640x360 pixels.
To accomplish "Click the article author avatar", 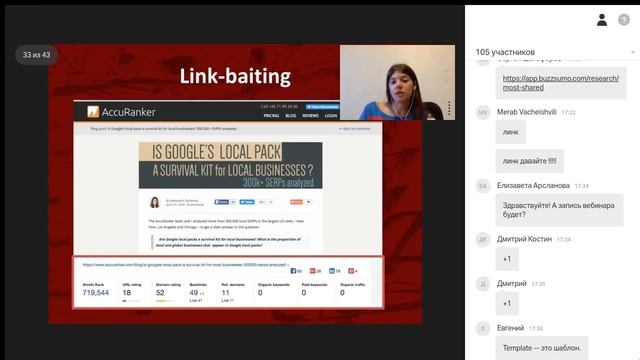I will point(155,202).
